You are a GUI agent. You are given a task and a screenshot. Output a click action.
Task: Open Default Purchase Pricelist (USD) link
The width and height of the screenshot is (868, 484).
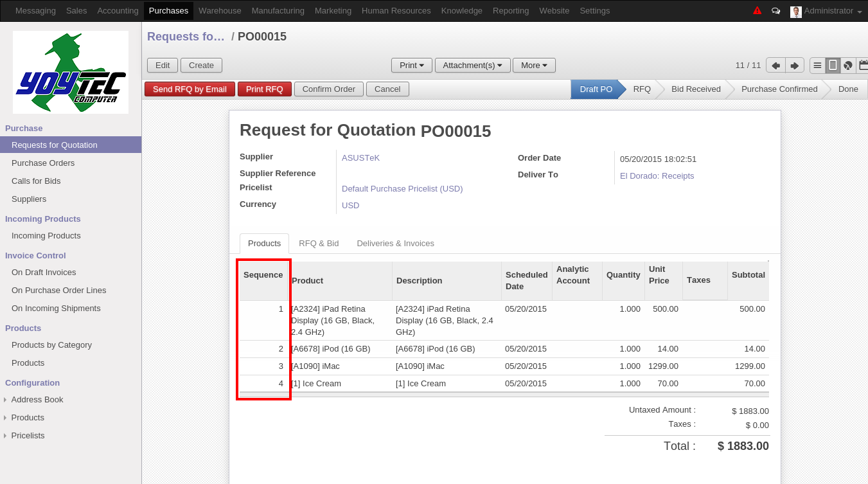tap(402, 189)
